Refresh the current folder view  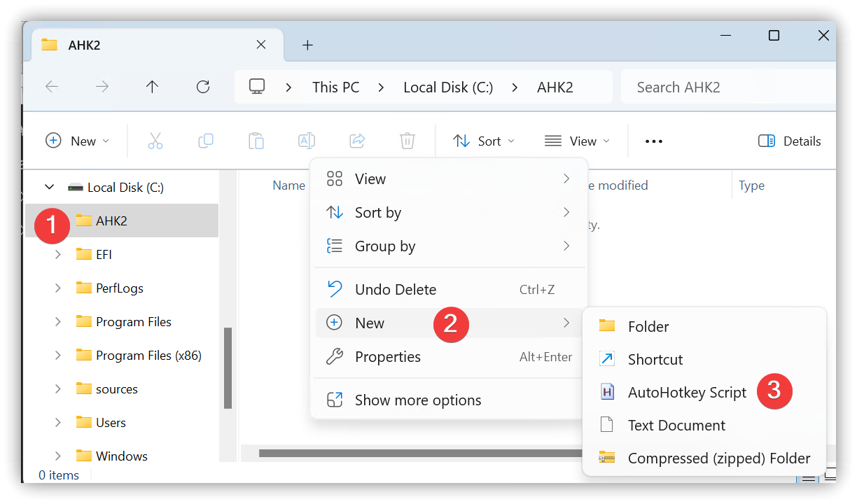pyautogui.click(x=203, y=87)
